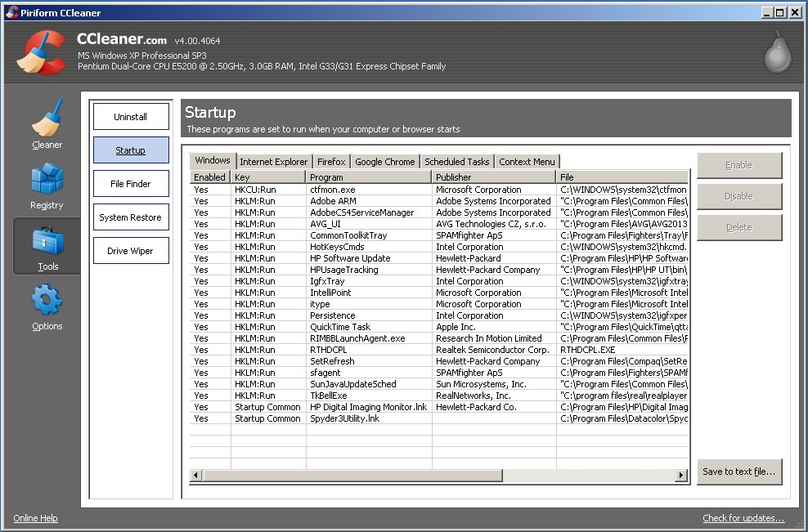Select the Persistence entry
The width and height of the screenshot is (808, 532).
tap(439, 315)
